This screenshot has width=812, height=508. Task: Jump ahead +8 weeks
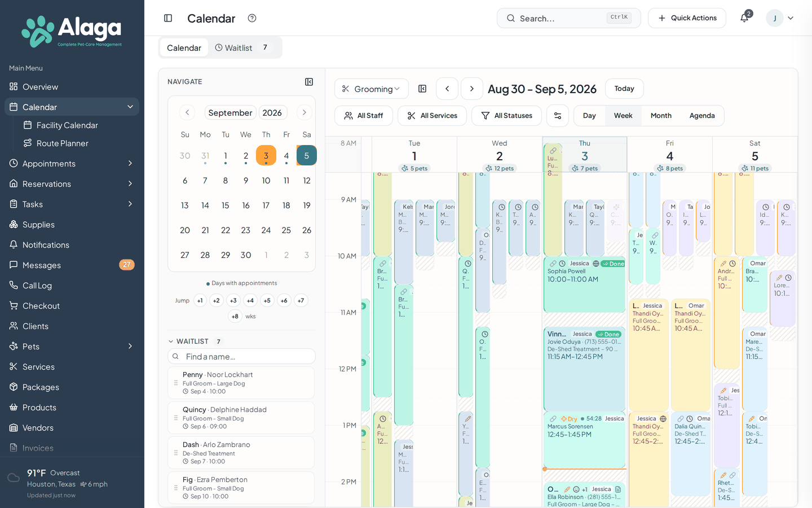(x=235, y=317)
